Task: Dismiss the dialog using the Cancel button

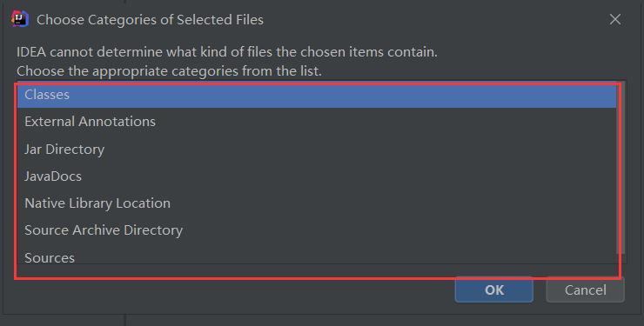Action: click(x=586, y=289)
